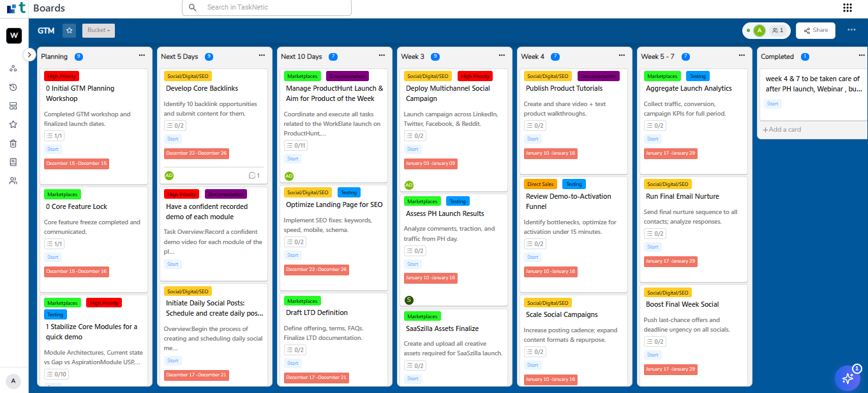Click Documentation label on Publish Product Tutorials card
The image size is (868, 393).
(x=599, y=76)
